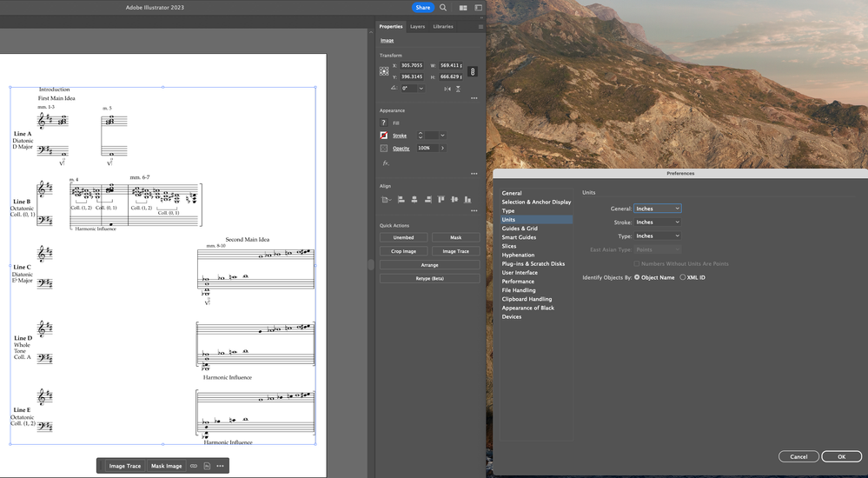Click Cancel in Preferences dialog

tap(798, 457)
